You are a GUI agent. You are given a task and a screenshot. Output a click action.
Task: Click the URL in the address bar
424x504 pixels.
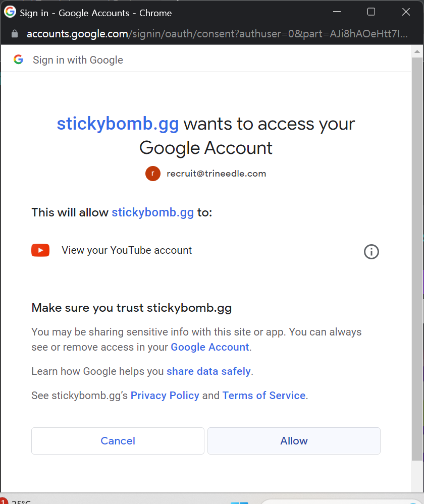217,34
